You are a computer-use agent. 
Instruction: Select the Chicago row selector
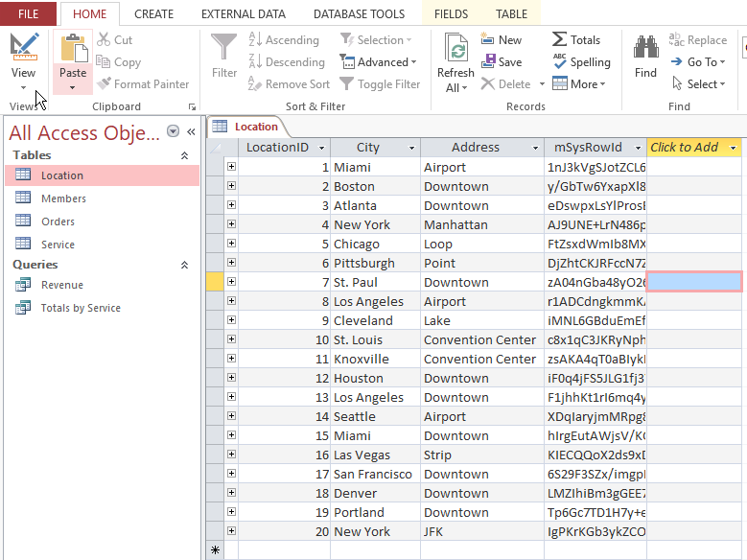[216, 244]
